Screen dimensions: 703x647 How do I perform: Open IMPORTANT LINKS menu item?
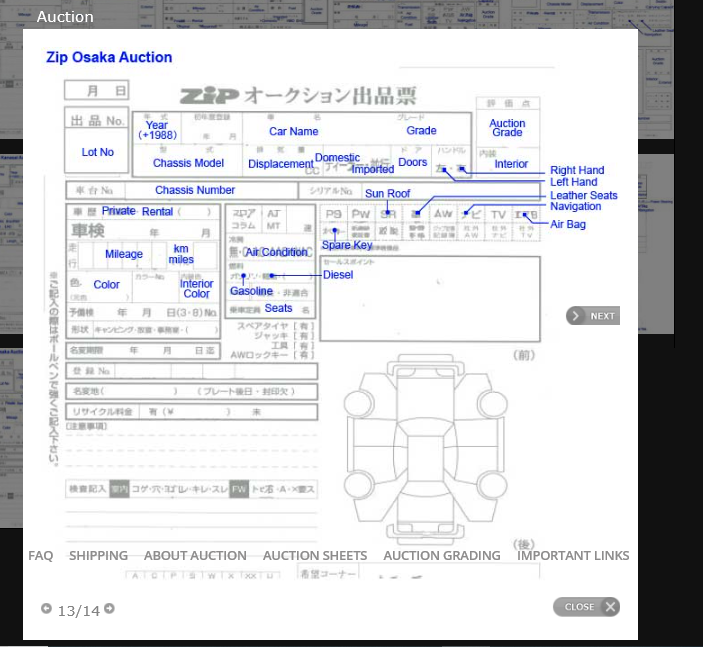point(573,555)
